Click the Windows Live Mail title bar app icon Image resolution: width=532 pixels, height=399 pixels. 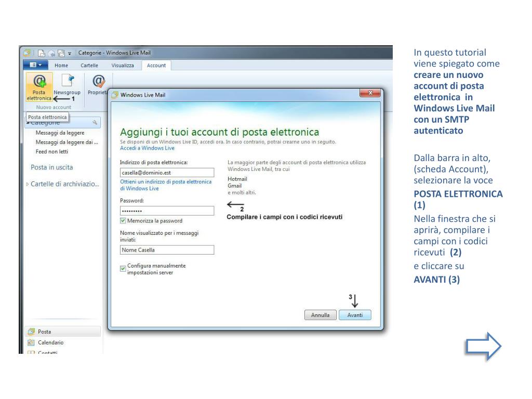coord(26,53)
